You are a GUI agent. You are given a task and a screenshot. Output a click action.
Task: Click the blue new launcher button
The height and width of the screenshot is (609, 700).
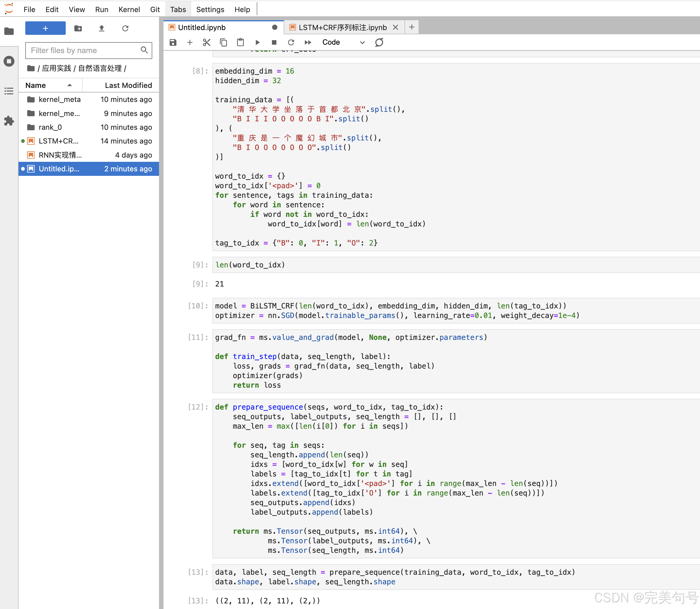point(45,28)
